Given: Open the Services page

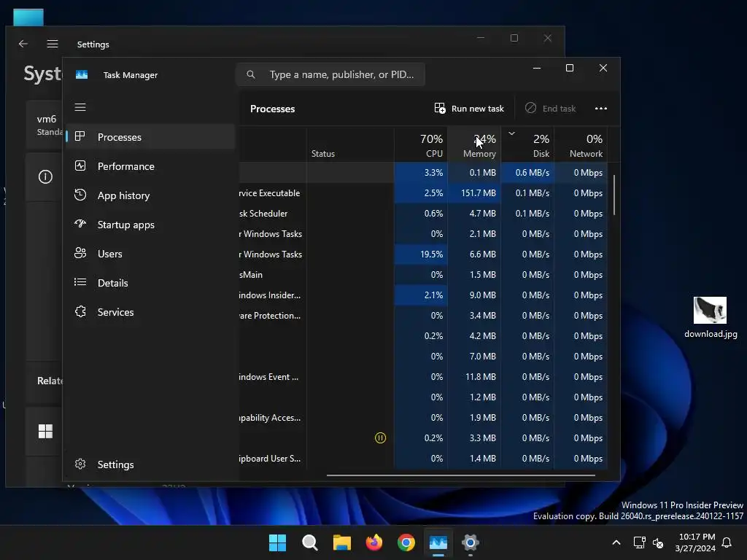Looking at the screenshot, I should pyautogui.click(x=150, y=312).
